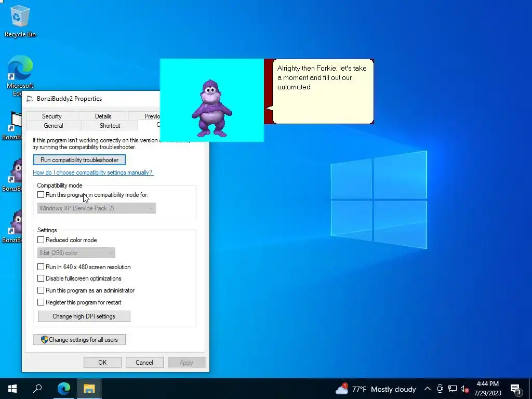Screen dimensions: 532x399
Task: Open the weather widget showing 77°F
Action: tap(376, 389)
